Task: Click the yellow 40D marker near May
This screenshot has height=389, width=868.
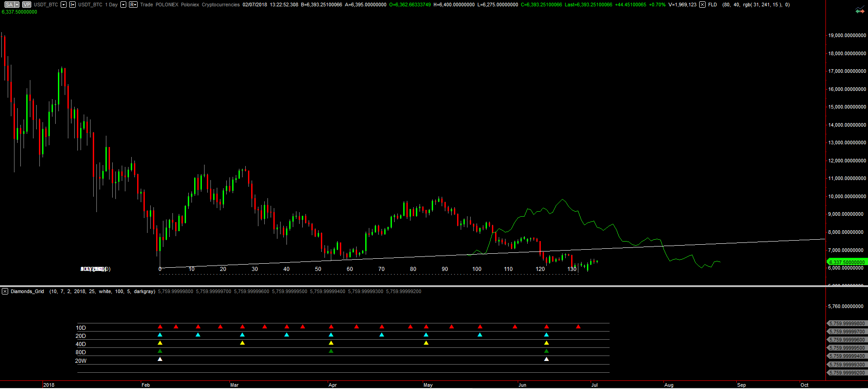Action: pos(426,343)
